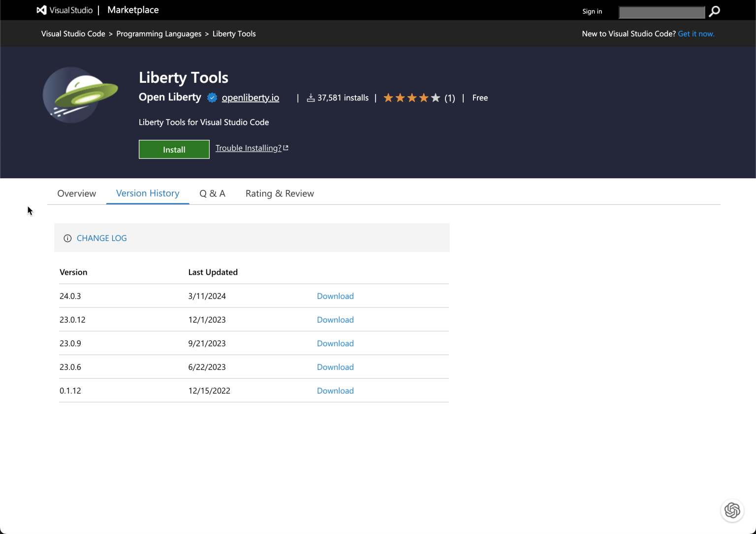Rate the extension by clicking the fifth star
The image size is (756, 534).
click(435, 98)
